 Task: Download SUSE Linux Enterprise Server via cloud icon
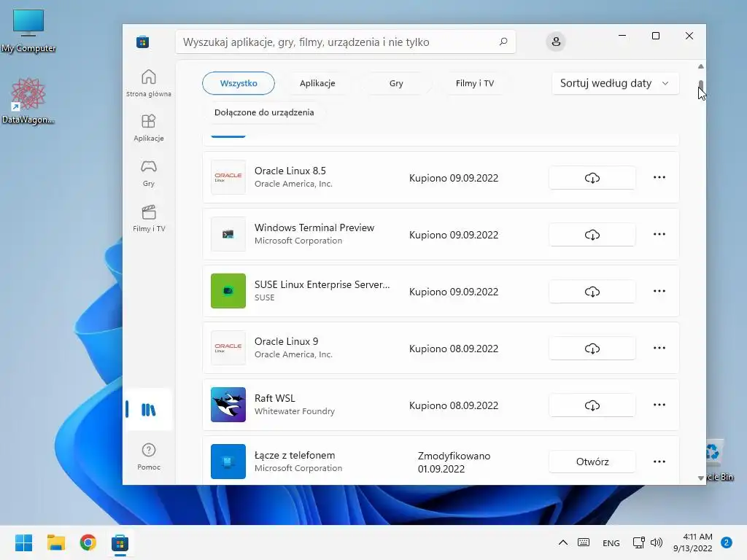[x=592, y=292]
